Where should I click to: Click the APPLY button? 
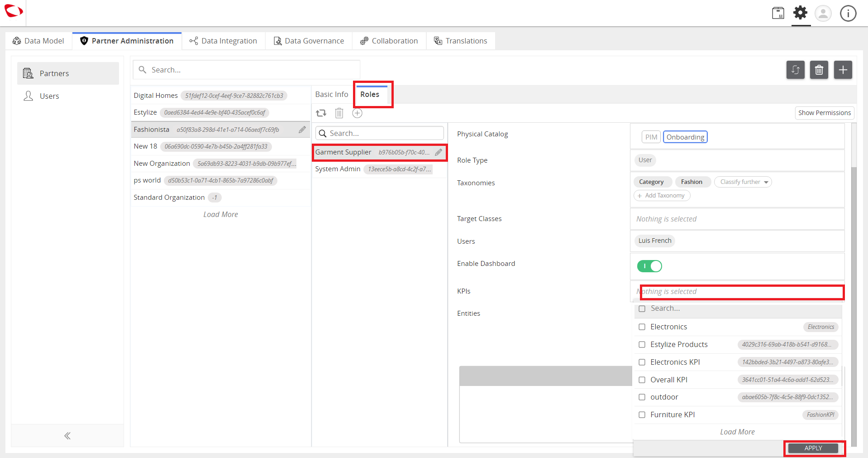[x=813, y=448]
